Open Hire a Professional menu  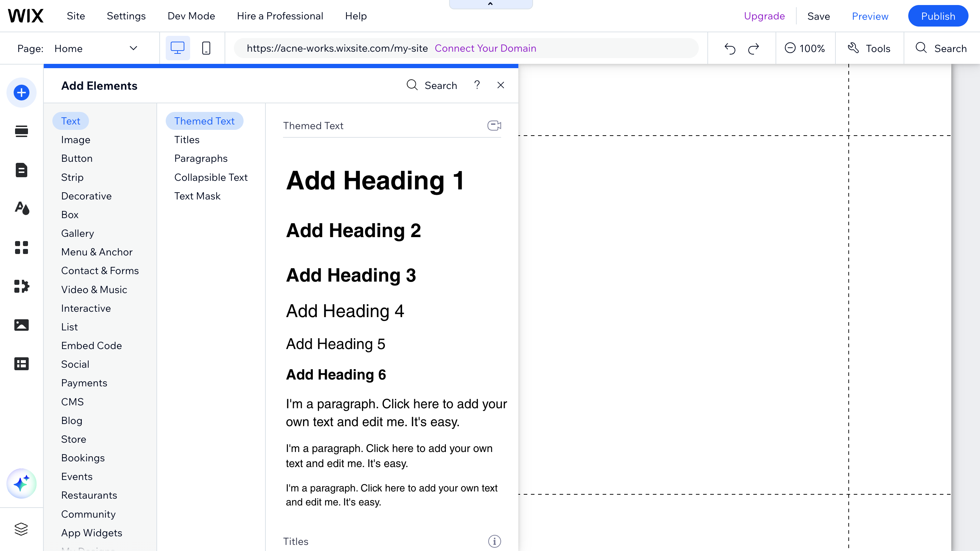click(x=280, y=16)
